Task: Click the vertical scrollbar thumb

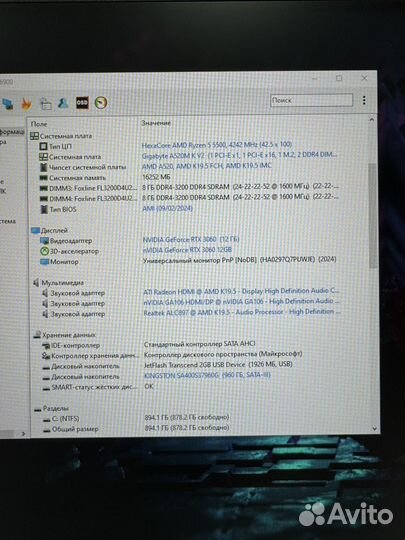Action: click(373, 215)
